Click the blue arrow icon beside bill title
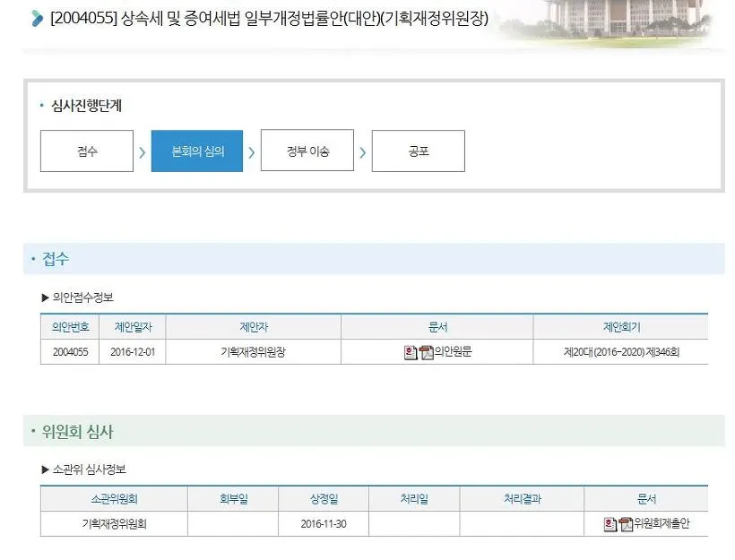The width and height of the screenshot is (735, 560). click(x=37, y=18)
